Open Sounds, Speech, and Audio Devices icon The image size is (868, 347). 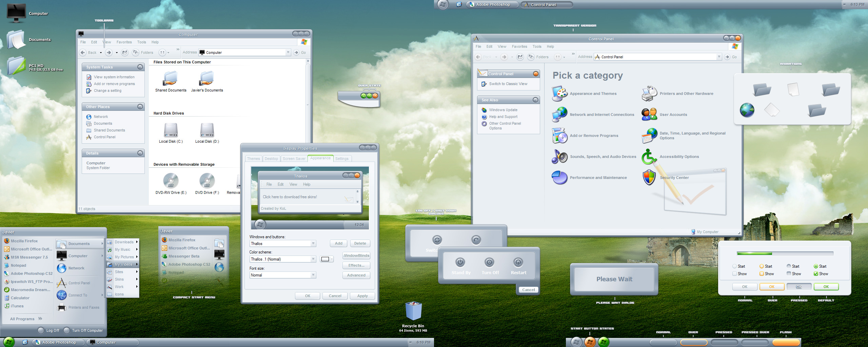[x=559, y=157]
